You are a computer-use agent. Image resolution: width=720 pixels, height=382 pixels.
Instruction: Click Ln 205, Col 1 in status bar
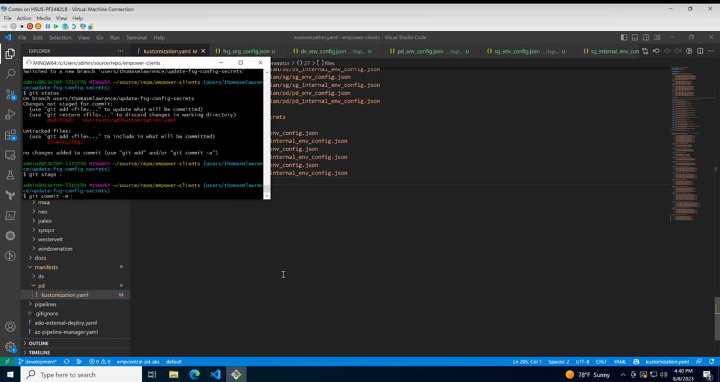(527, 362)
